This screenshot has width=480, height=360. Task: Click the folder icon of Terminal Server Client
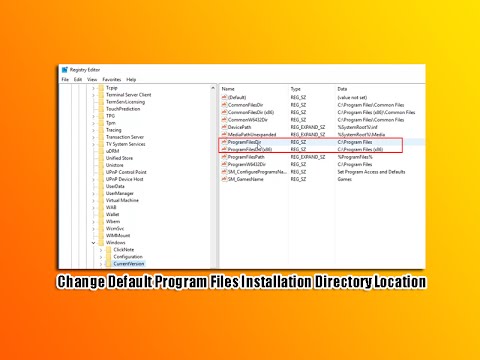[x=101, y=95]
